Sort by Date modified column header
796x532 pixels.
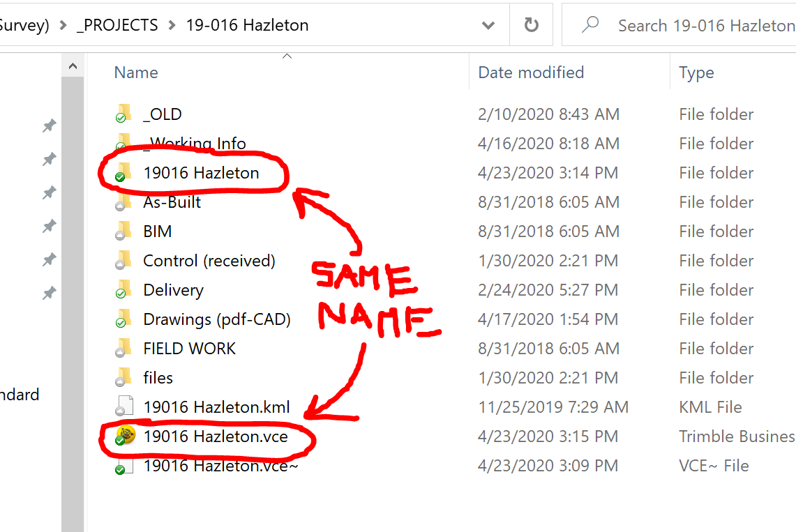[531, 73]
